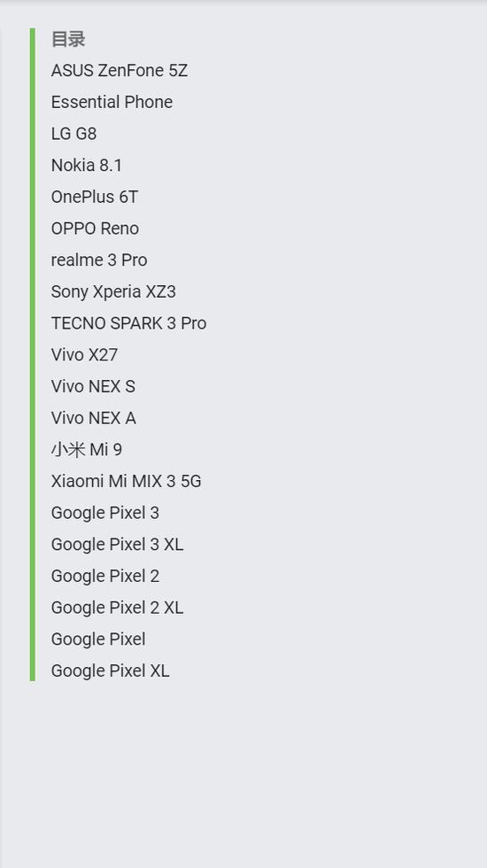Click the Google Pixel 2 entry

pos(105,576)
